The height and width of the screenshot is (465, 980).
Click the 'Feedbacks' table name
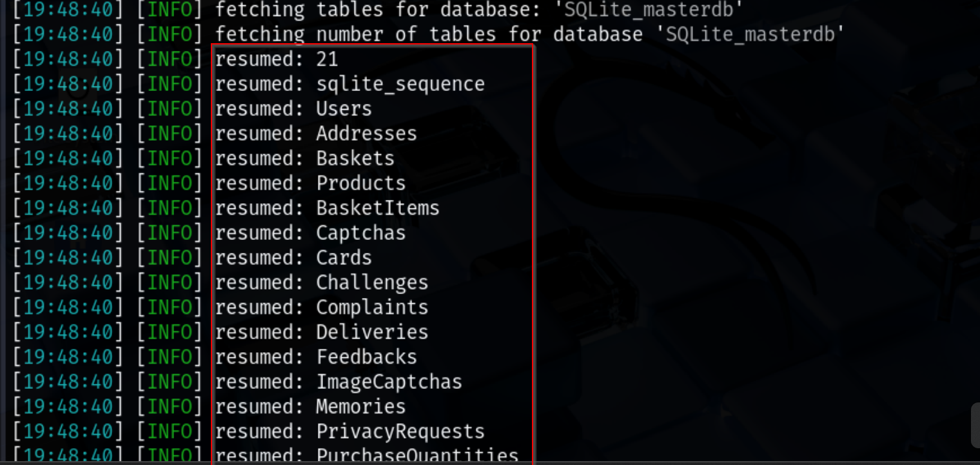click(366, 357)
